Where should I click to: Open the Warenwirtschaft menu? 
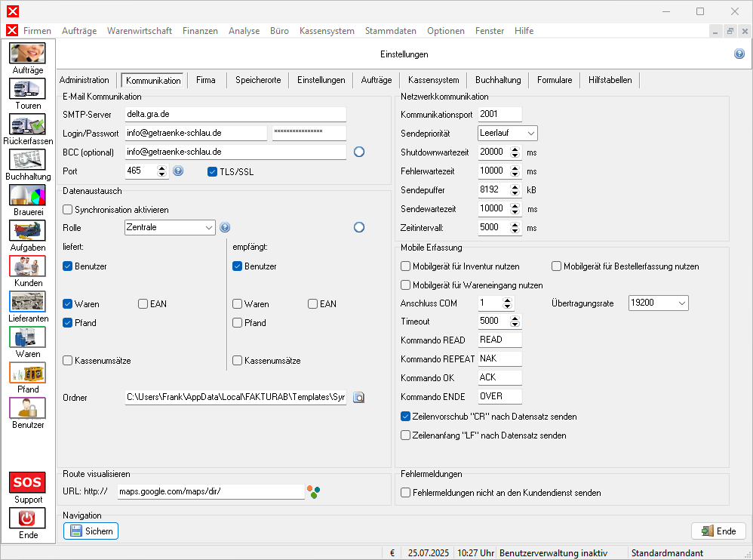pos(140,31)
